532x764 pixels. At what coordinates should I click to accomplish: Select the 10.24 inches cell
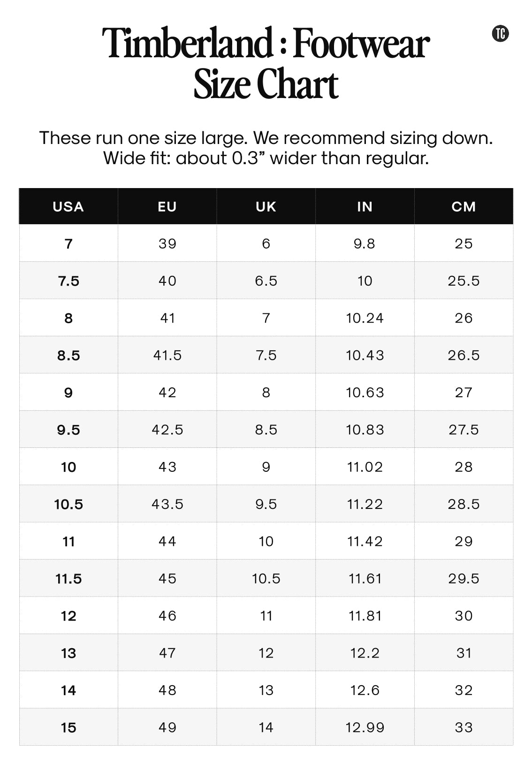(x=365, y=318)
